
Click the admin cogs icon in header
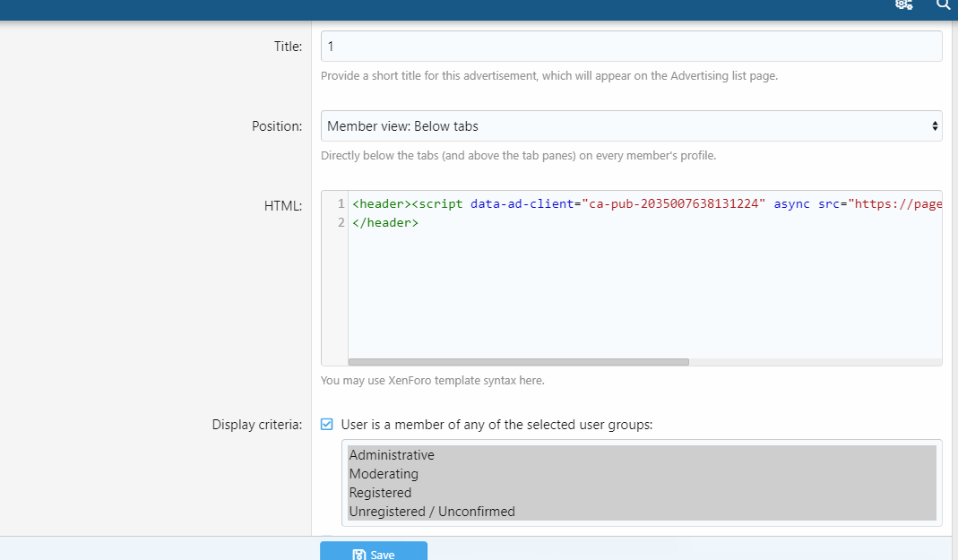point(903,4)
